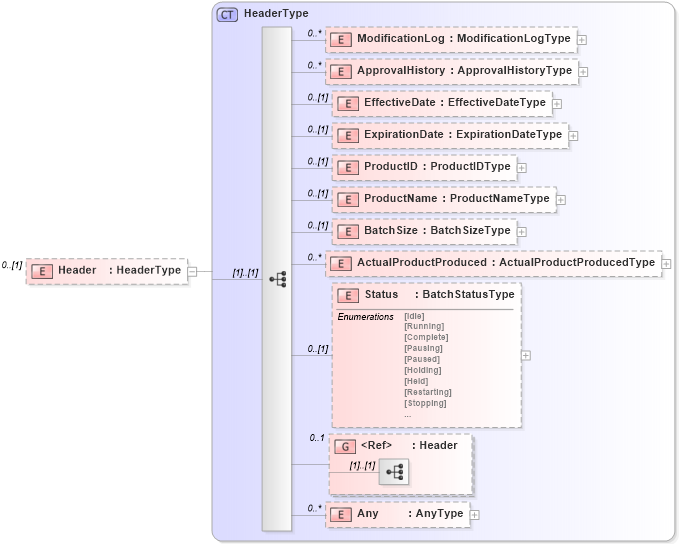This screenshot has width=679, height=544.
Task: Click the E icon of EffectiveDate
Action: [348, 104]
